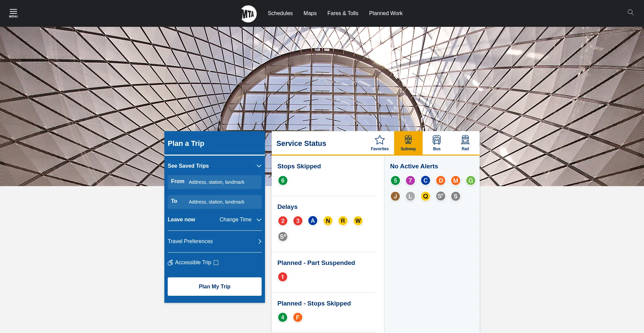Click the SR shuttle icon under Delays

click(x=283, y=237)
